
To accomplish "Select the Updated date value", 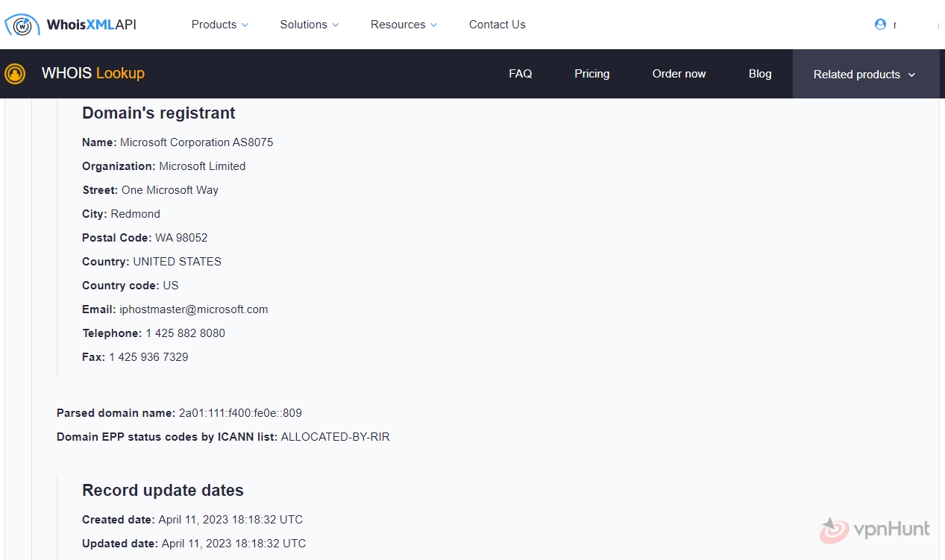I will click(x=233, y=544).
